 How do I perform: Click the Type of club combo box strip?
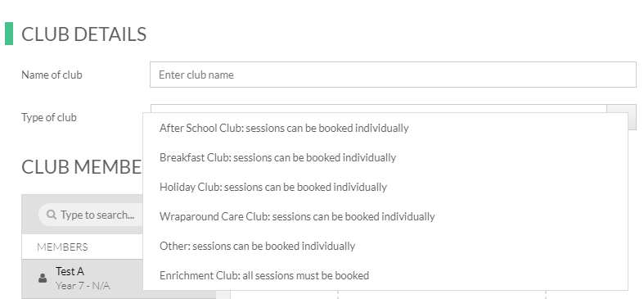point(379,109)
